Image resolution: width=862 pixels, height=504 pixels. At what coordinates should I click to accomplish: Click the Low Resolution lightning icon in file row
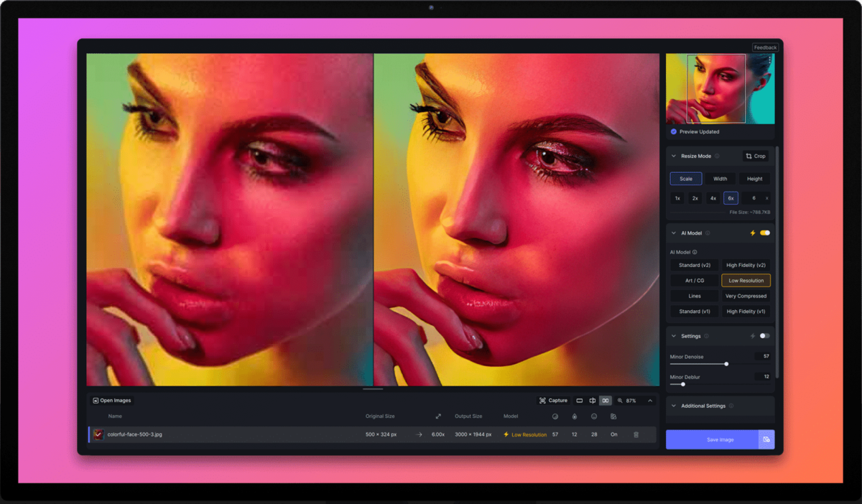506,434
